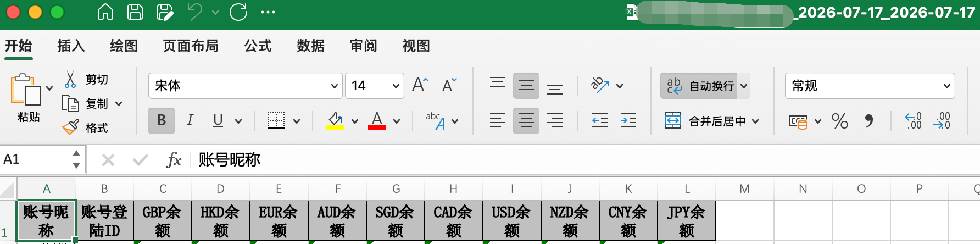The width and height of the screenshot is (980, 244).
Task: Switch to the 插入 ribbon tab
Action: click(71, 46)
